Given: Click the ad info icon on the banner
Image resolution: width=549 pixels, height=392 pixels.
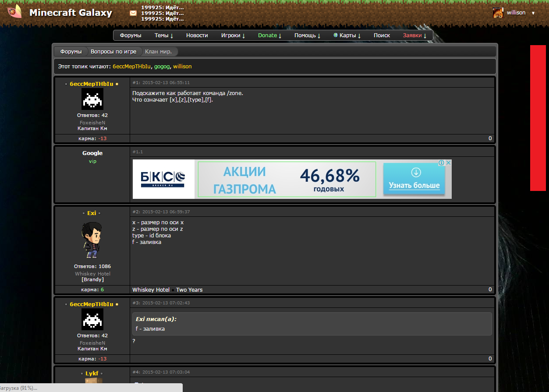Looking at the screenshot, I should [x=442, y=163].
